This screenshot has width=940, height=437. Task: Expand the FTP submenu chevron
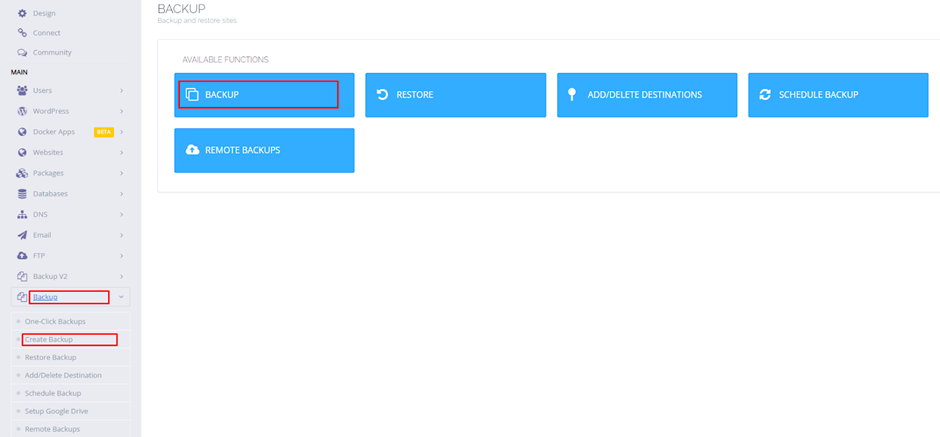click(x=122, y=256)
